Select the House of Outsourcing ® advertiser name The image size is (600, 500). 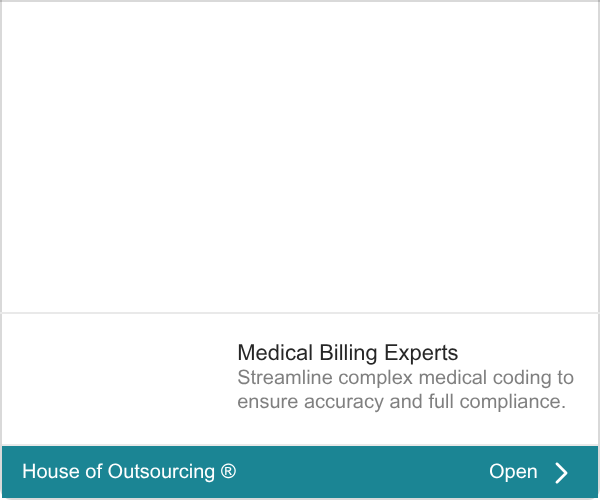tap(129, 471)
